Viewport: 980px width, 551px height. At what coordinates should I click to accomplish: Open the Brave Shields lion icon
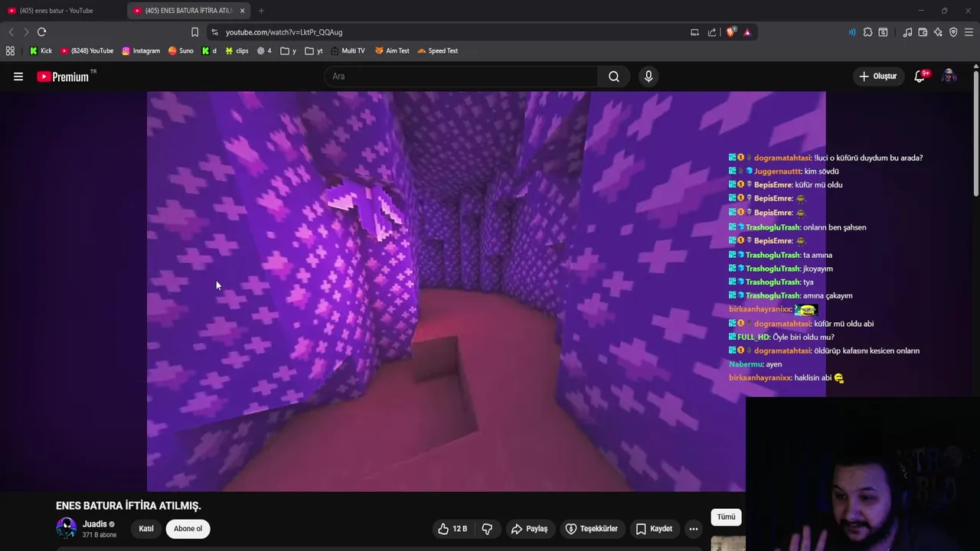[x=730, y=32]
